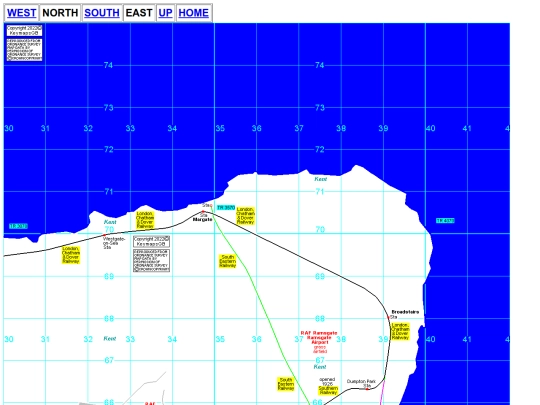
Task: Click the 'opened 1926' annotation
Action: (327, 382)
